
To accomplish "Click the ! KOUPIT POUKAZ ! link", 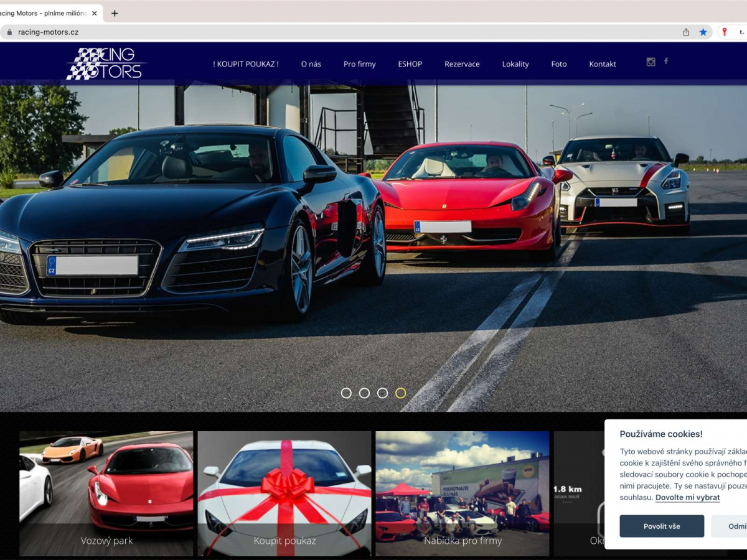I will (245, 64).
